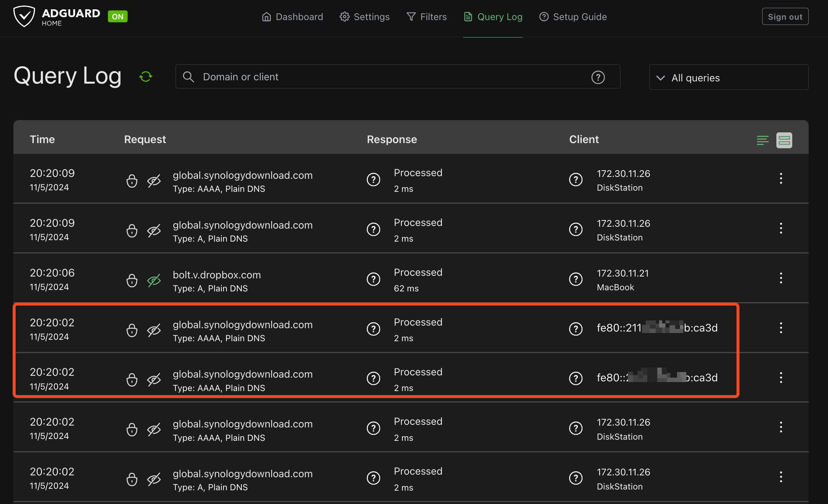This screenshot has width=828, height=504.
Task: Switch to detailed table view layout
Action: [x=784, y=140]
